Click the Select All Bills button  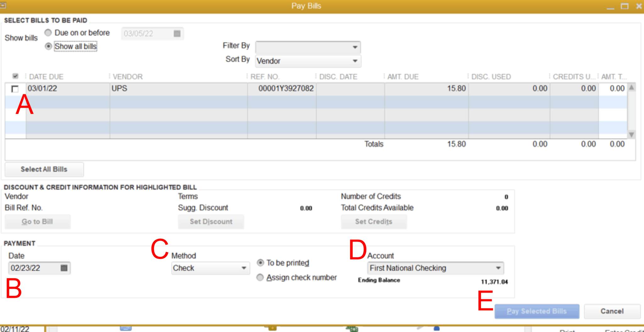click(x=44, y=169)
